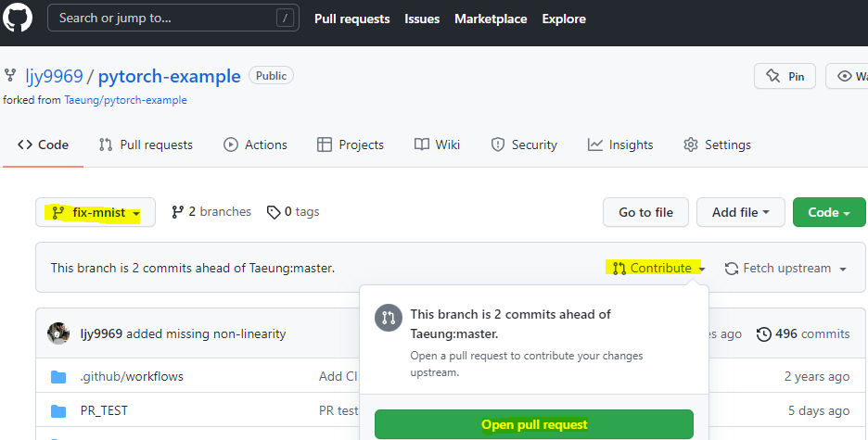Click the pull request icon in the popup

388,318
